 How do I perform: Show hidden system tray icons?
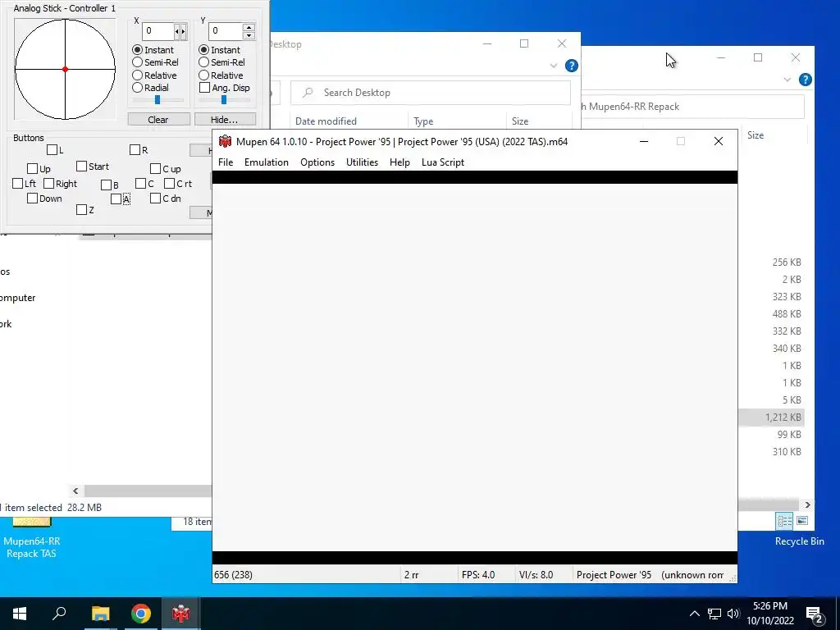[694, 614]
